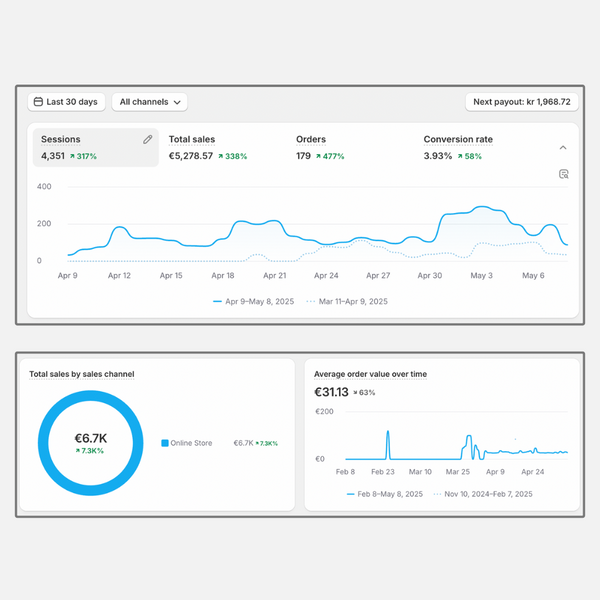Click the Next payout button

521,102
